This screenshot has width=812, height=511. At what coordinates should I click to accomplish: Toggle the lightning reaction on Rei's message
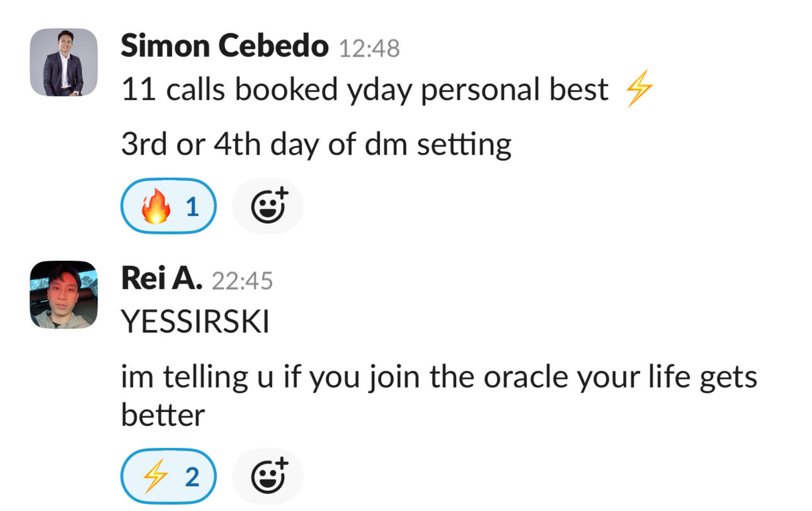pos(168,476)
